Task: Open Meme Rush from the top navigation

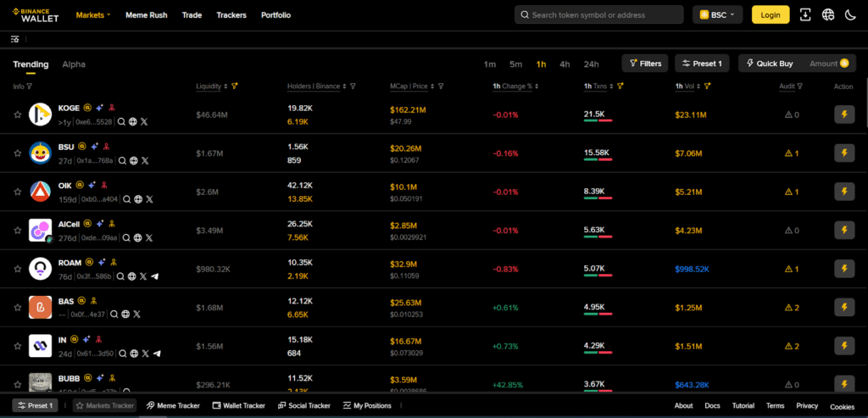Action: pos(147,15)
